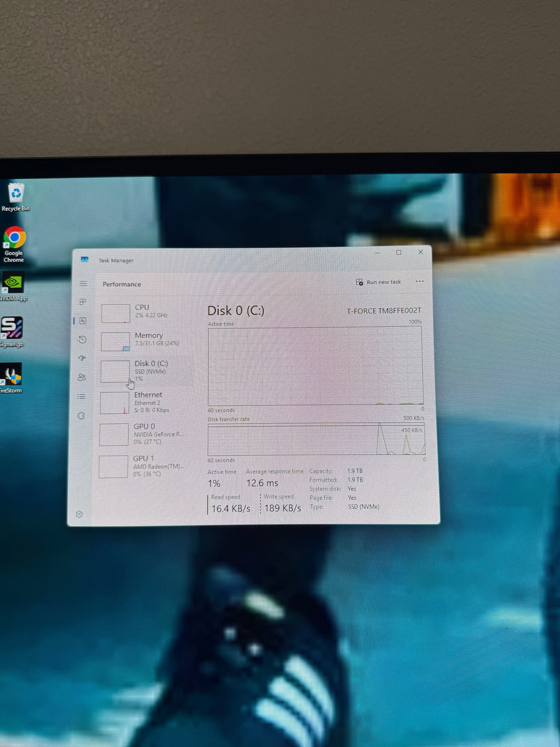The width and height of the screenshot is (560, 747).
Task: Open Task Manager settings gear icon
Action: (x=79, y=514)
